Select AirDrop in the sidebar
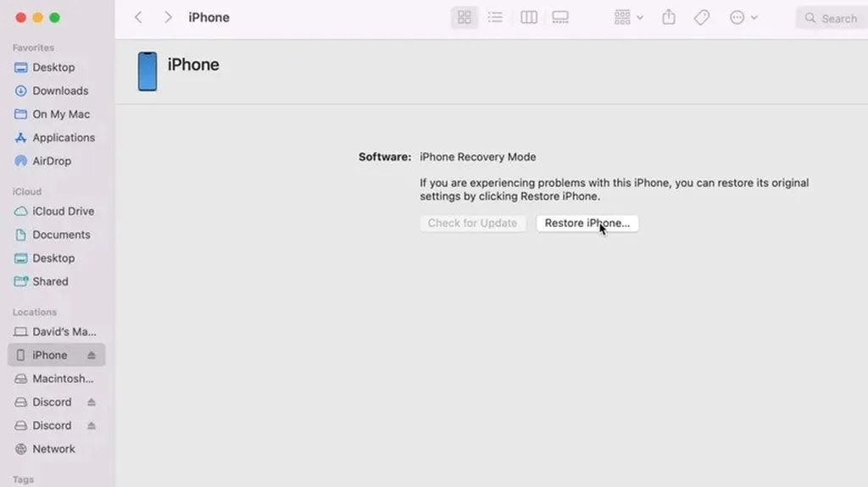 [51, 161]
